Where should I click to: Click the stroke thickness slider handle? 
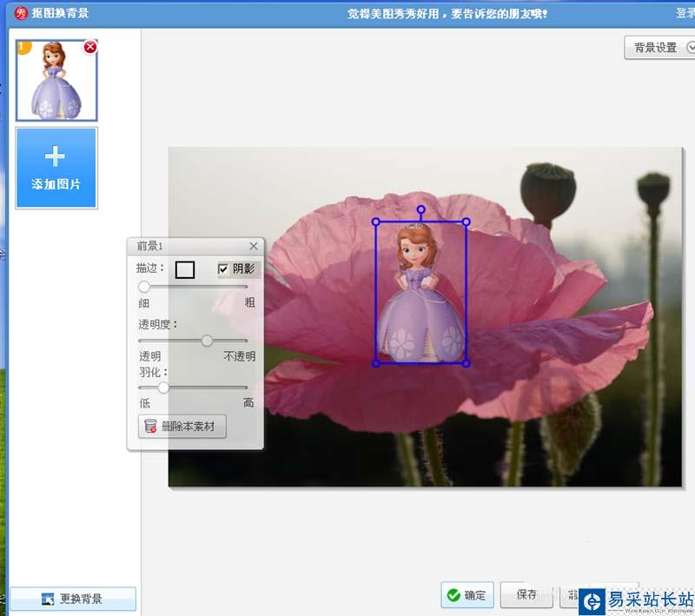[x=144, y=287]
